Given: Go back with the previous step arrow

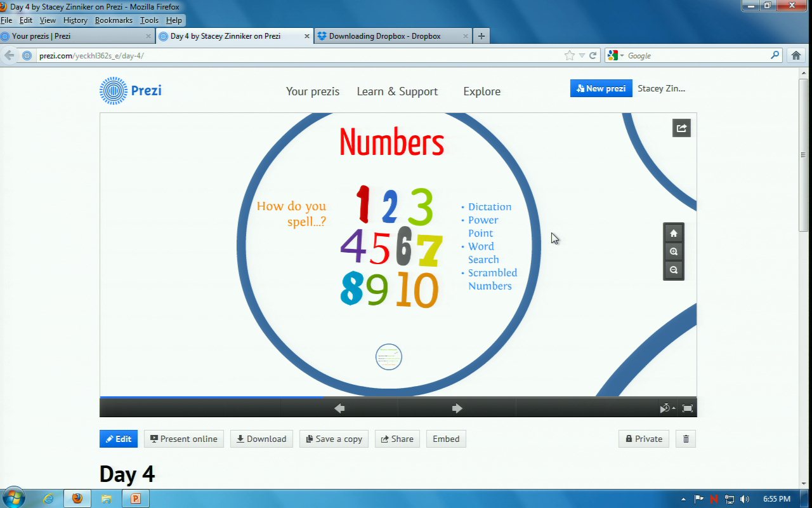Looking at the screenshot, I should point(339,408).
